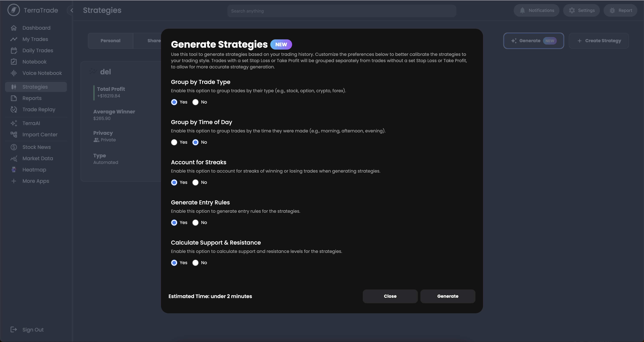
Task: Collapse the sidebar with the chevron
Action: pos(72,11)
